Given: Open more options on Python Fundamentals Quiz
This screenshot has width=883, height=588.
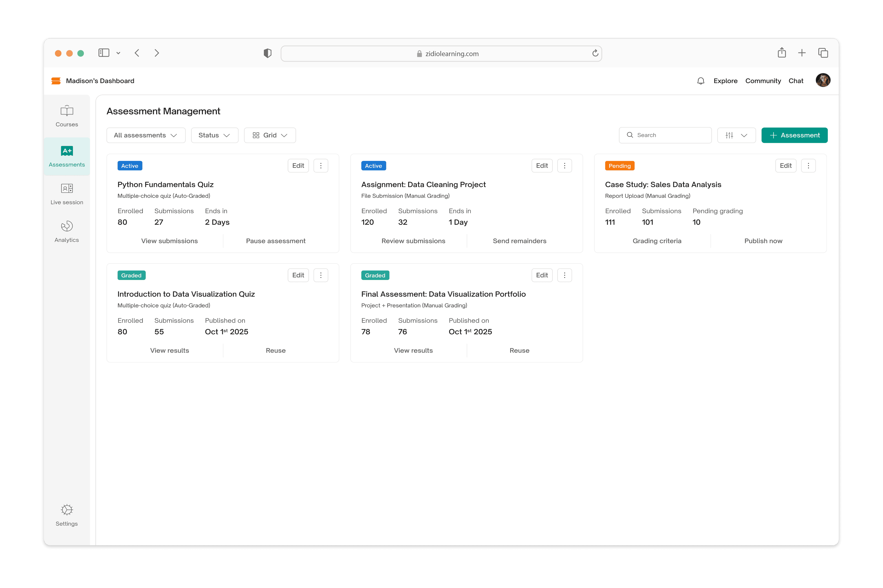Looking at the screenshot, I should (321, 166).
